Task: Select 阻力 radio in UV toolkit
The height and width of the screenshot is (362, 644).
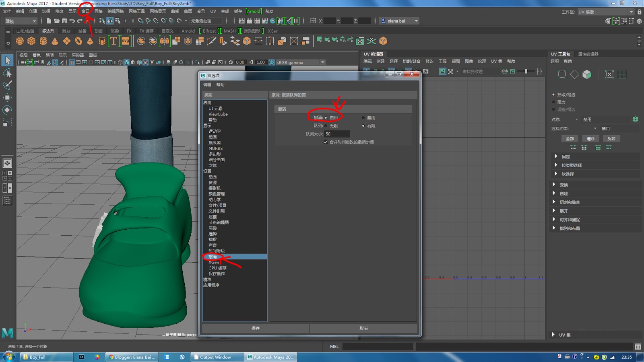Action: (x=553, y=102)
